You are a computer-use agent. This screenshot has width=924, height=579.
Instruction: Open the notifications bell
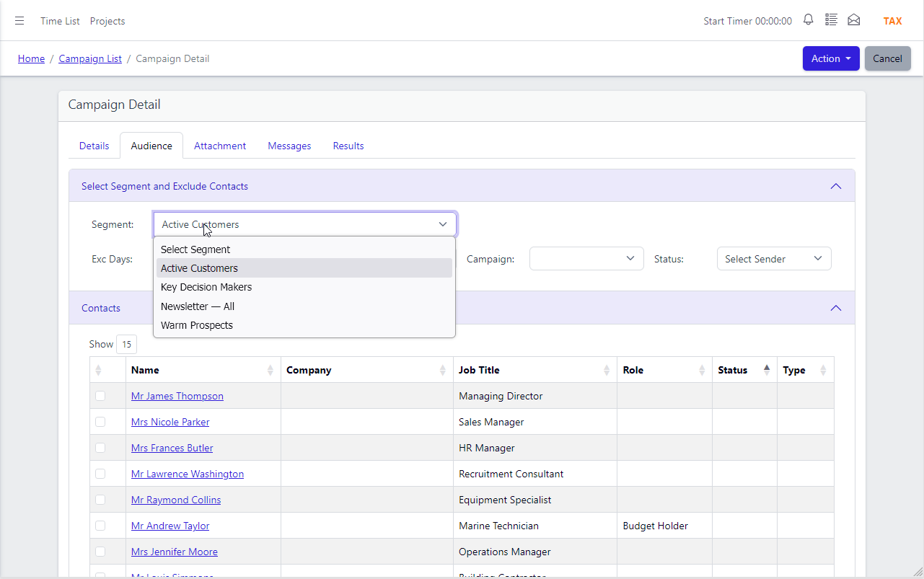[809, 20]
